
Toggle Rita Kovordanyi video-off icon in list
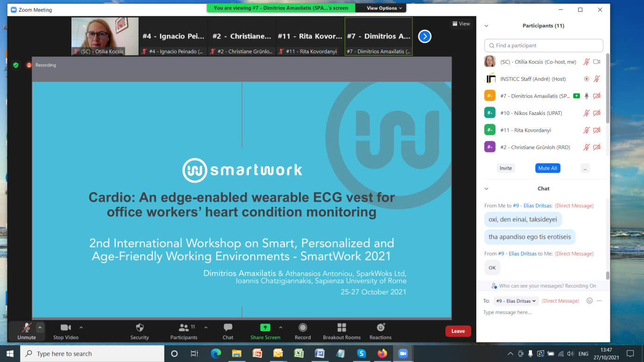tap(596, 130)
